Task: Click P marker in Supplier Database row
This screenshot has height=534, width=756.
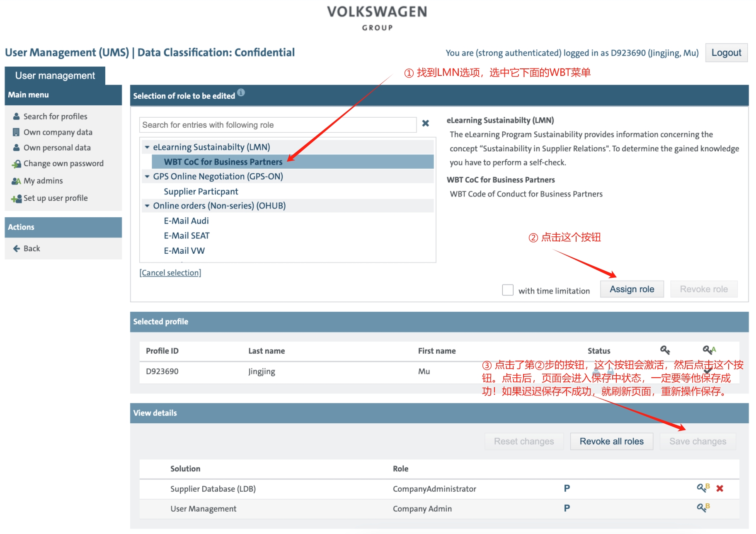Action: 567,488
